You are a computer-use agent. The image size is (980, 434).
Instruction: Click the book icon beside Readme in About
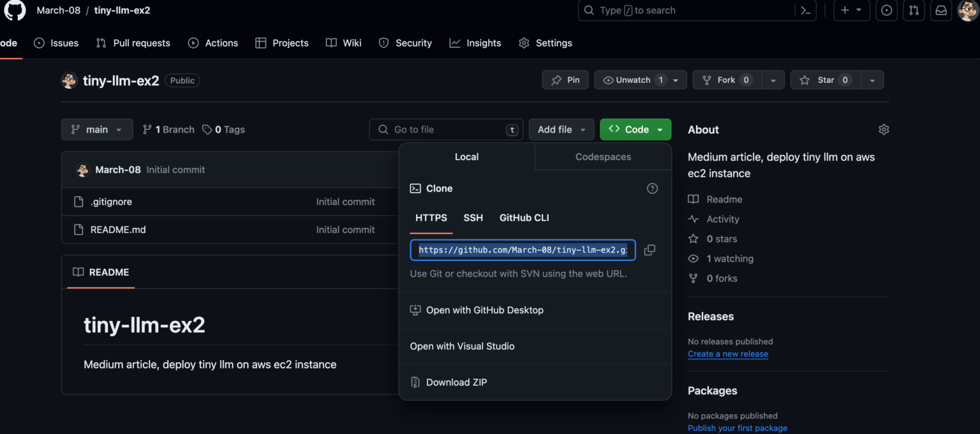point(694,199)
